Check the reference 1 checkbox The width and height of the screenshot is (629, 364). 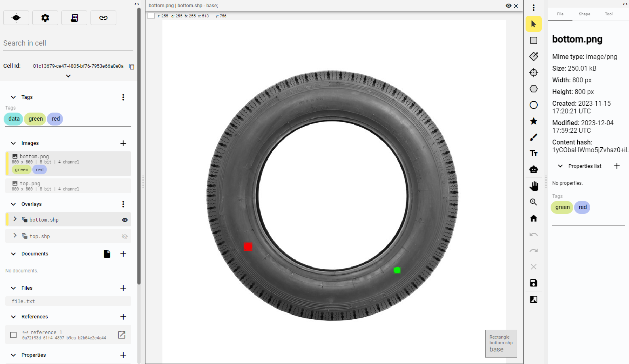click(13, 335)
